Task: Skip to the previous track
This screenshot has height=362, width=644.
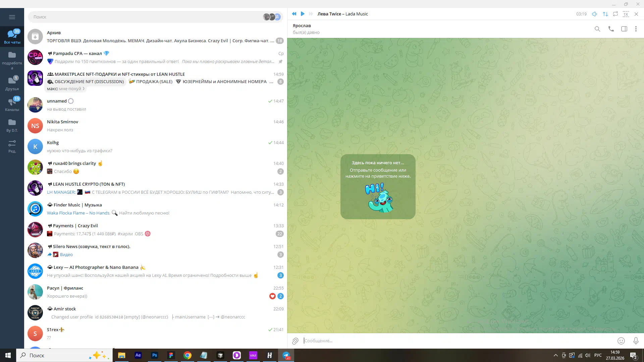Action: pos(294,14)
